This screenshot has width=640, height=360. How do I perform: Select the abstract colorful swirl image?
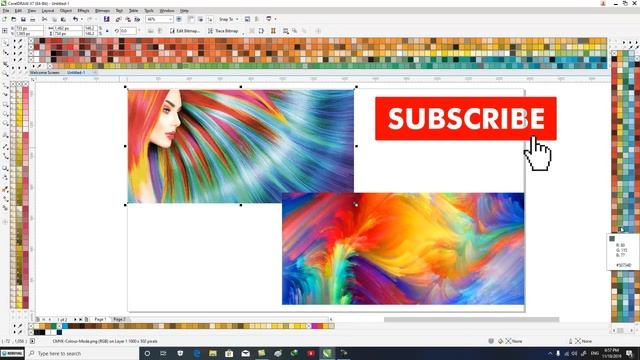click(403, 249)
